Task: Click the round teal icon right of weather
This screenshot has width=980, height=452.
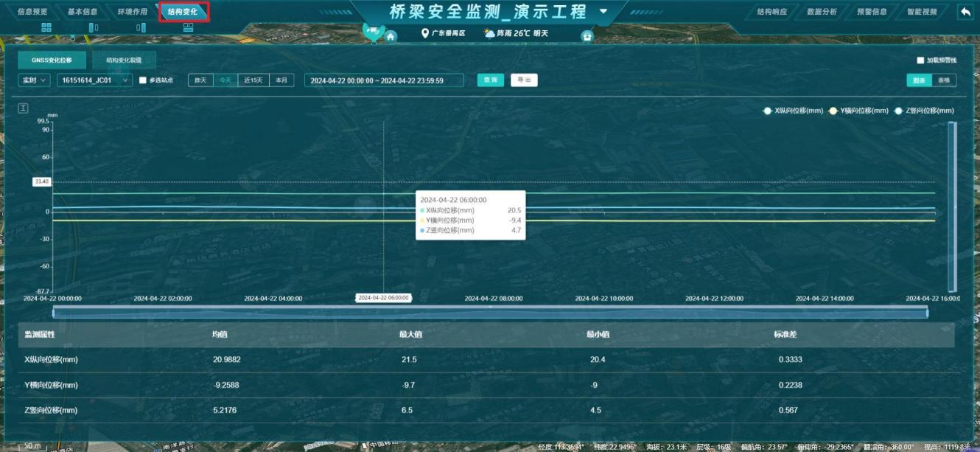Action: [x=587, y=36]
